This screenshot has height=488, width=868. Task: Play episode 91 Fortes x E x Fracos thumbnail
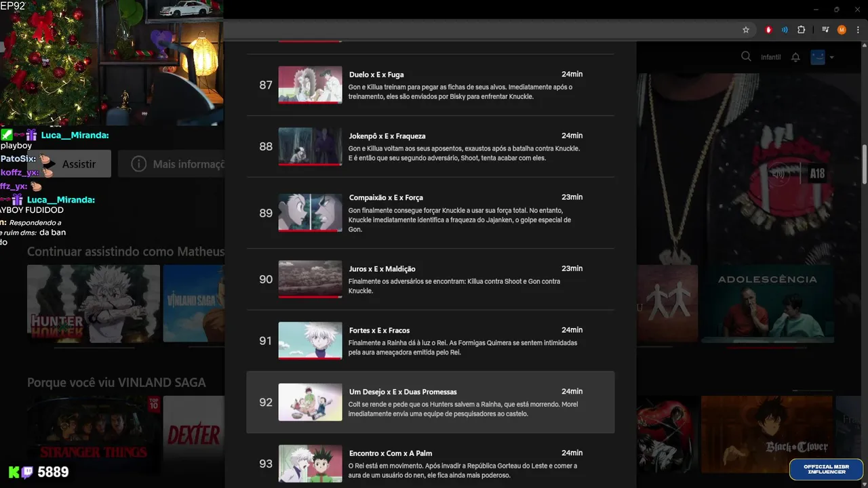[x=310, y=341]
